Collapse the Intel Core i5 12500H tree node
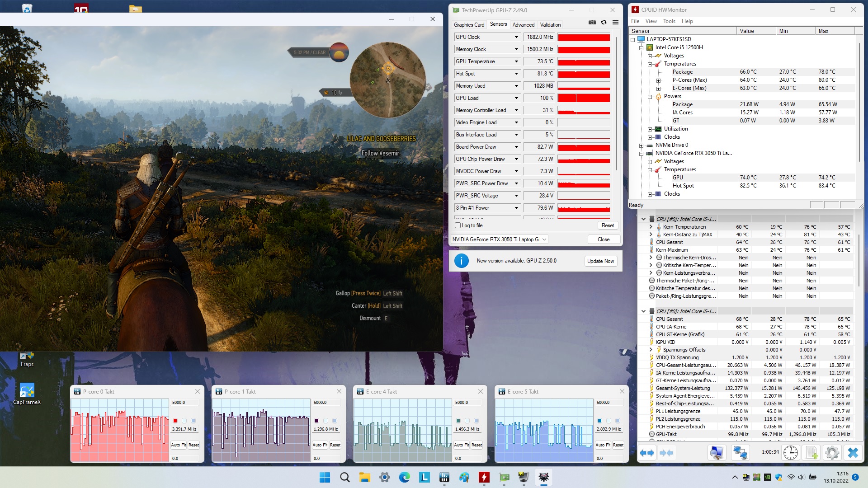The image size is (868, 488). [x=641, y=47]
